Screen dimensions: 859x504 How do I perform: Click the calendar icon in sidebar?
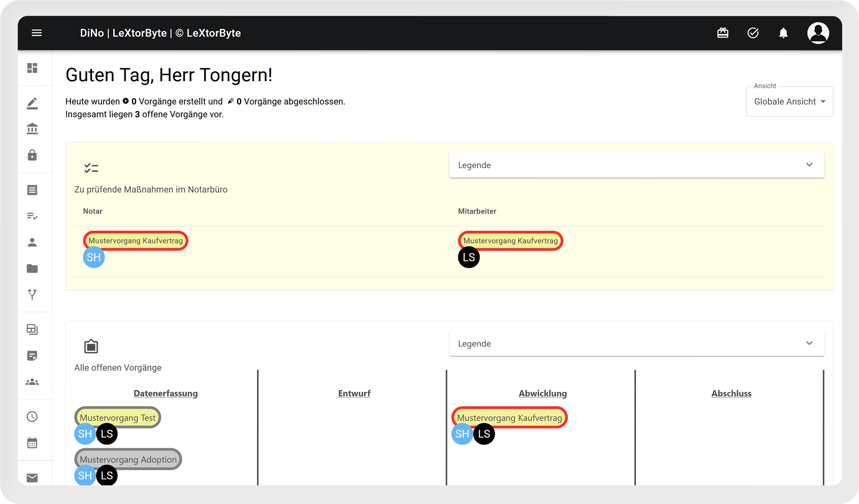coord(32,443)
